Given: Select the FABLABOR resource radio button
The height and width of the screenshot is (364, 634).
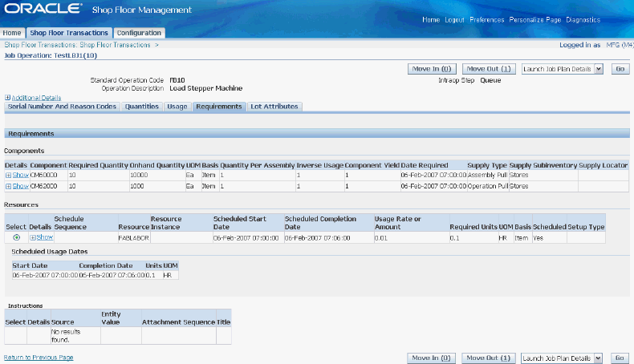Looking at the screenshot, I should [x=16, y=237].
